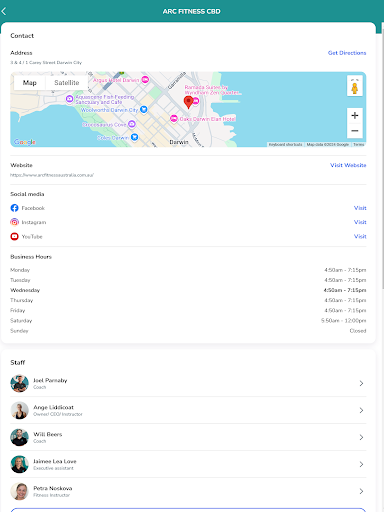Click the YouTube icon under Social media
The height and width of the screenshot is (512, 384).
click(14, 236)
